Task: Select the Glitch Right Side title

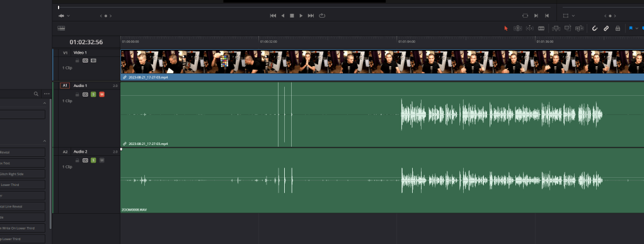Action: [x=22, y=174]
